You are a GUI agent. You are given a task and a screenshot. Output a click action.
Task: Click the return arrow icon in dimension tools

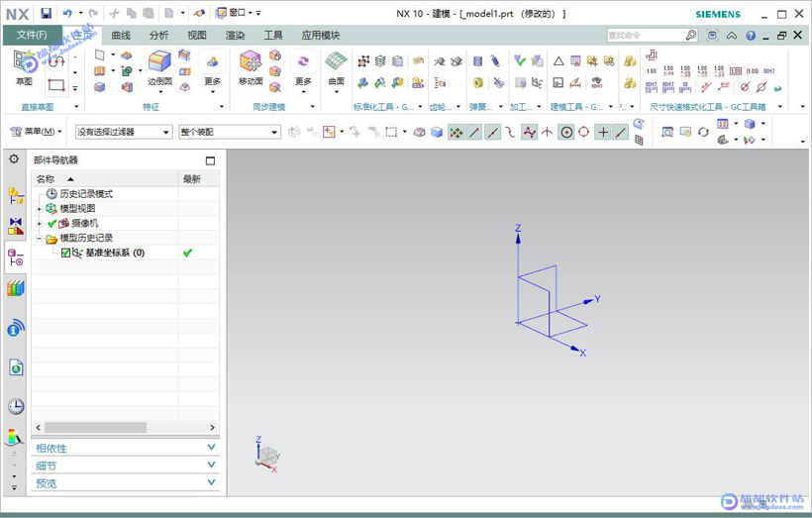pos(777,88)
